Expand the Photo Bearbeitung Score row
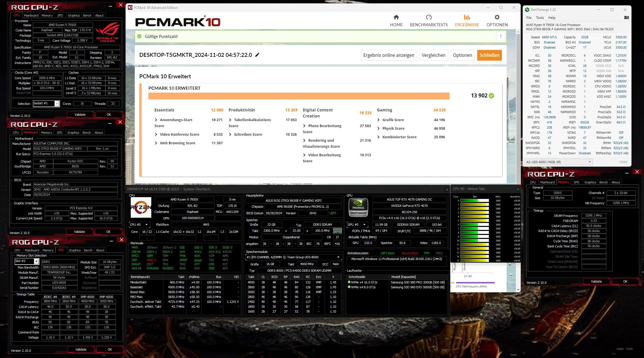This screenshot has height=358, width=644. (304, 126)
